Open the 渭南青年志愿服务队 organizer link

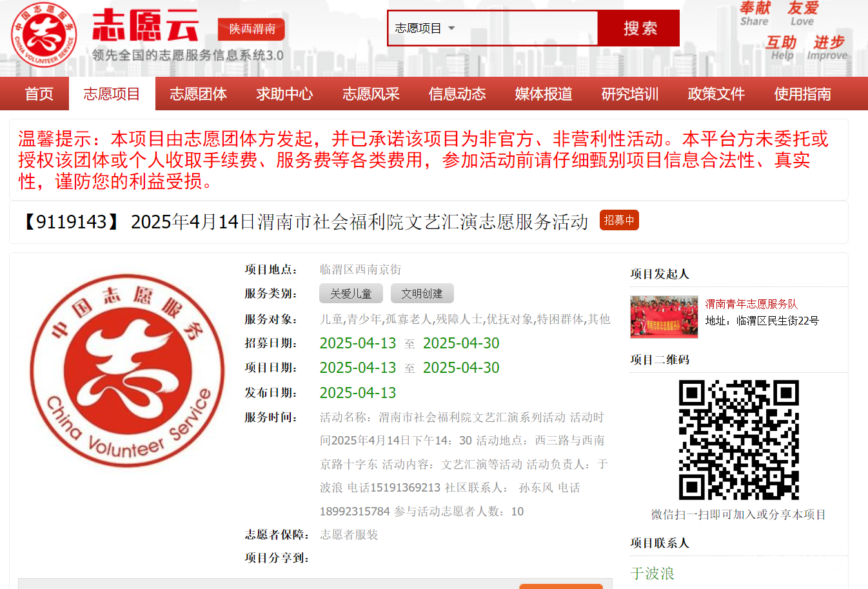[751, 304]
